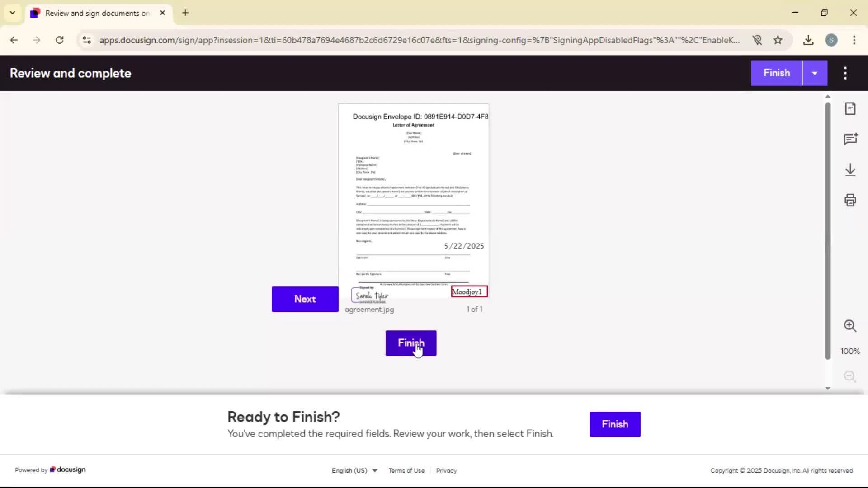Click the agreement document page thumbnail

[413, 201]
